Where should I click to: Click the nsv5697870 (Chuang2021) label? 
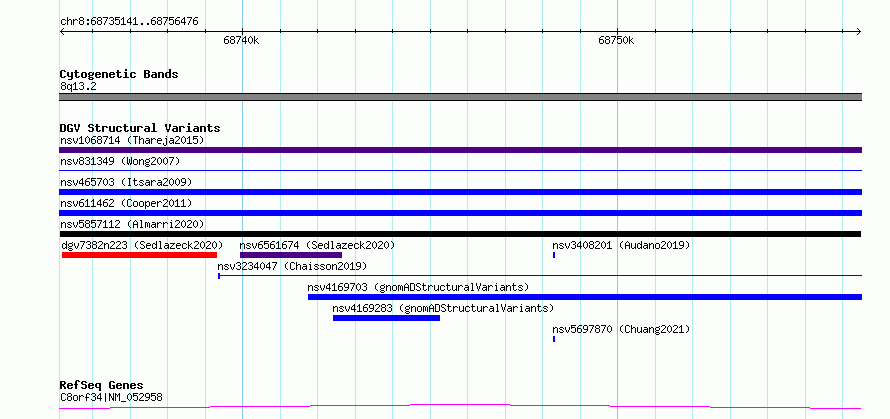coord(622,329)
